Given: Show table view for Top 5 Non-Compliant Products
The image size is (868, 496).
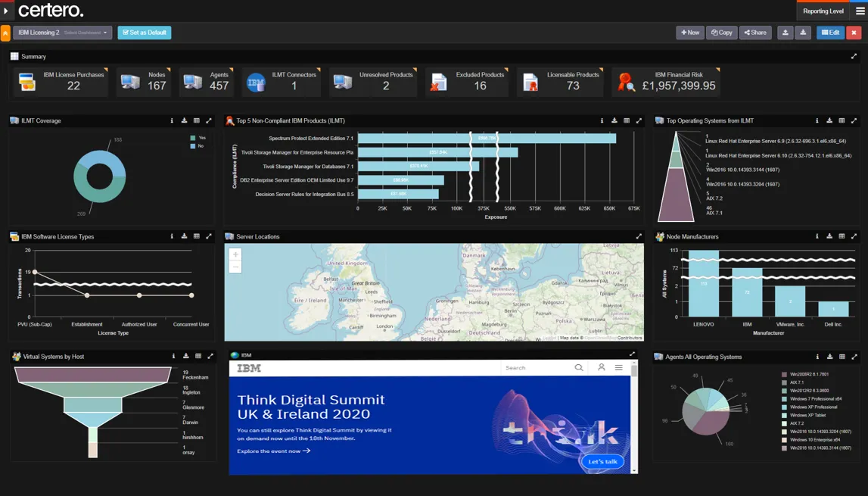Looking at the screenshot, I should pos(627,120).
